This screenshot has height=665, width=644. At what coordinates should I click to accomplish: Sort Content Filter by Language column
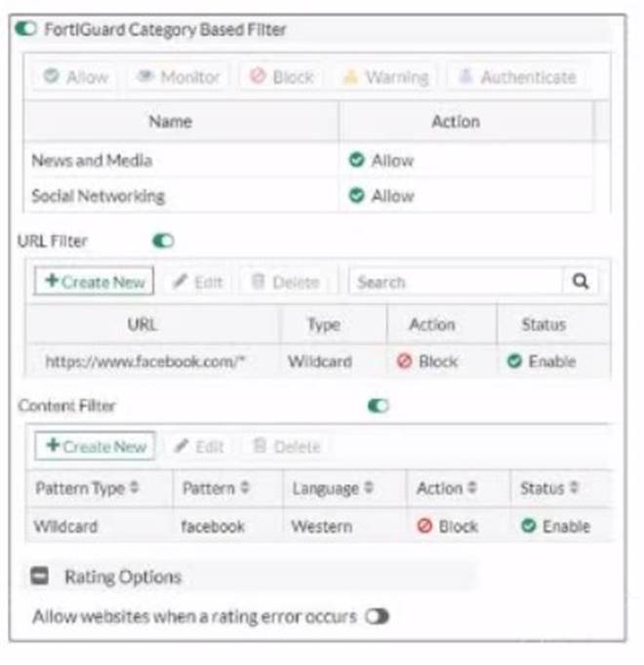(x=368, y=488)
